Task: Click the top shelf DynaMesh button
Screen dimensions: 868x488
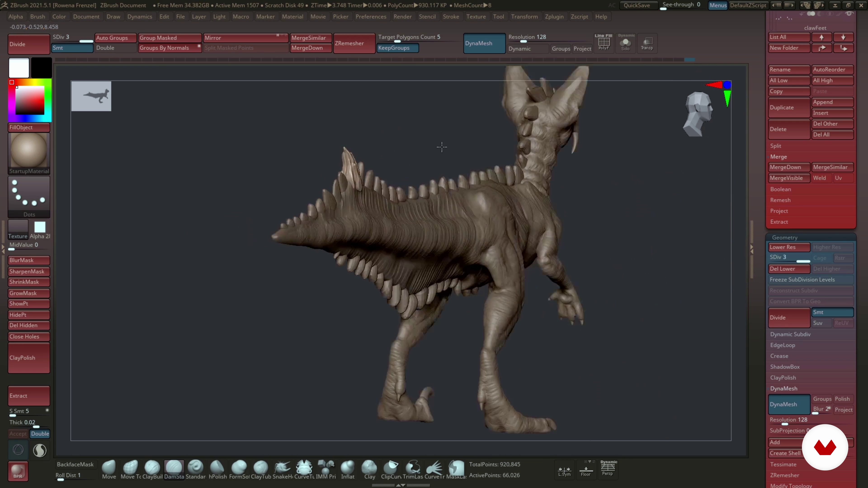Action: (484, 43)
